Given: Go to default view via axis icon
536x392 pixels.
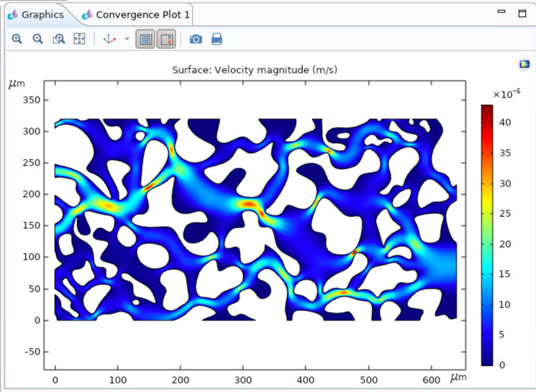Looking at the screenshot, I should [x=110, y=39].
